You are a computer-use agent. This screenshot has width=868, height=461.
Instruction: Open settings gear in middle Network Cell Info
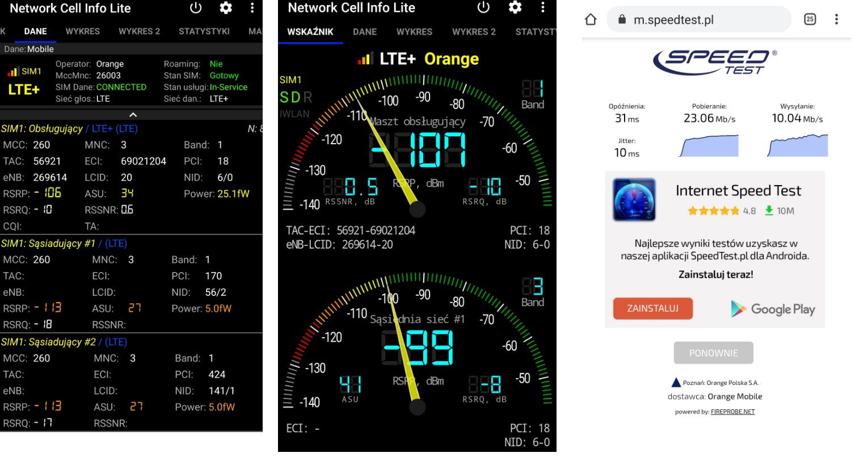(515, 7)
